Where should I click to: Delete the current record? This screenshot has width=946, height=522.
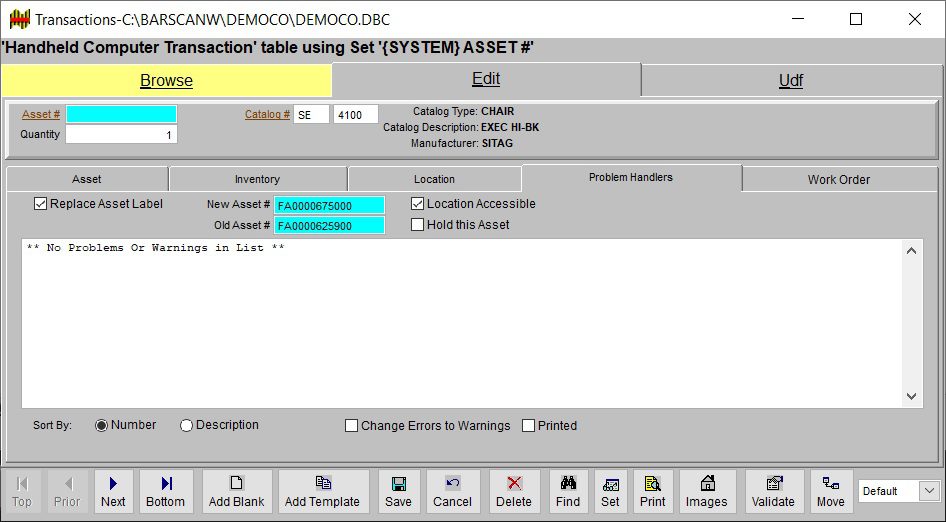click(515, 492)
